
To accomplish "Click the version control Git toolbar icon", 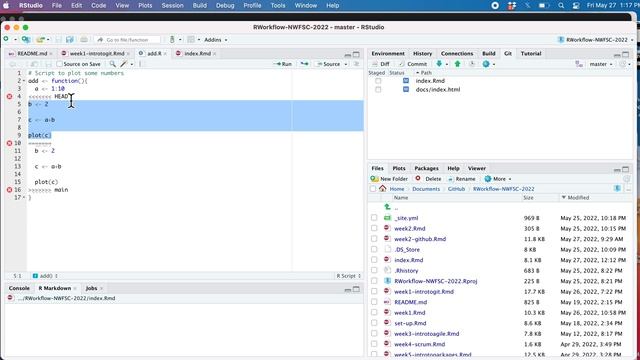I will pyautogui.click(x=172, y=40).
